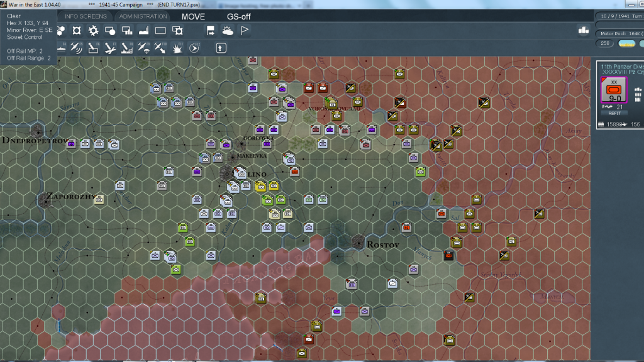
Task: Click the weather sun-and-cloud icon
Action: 228,30
